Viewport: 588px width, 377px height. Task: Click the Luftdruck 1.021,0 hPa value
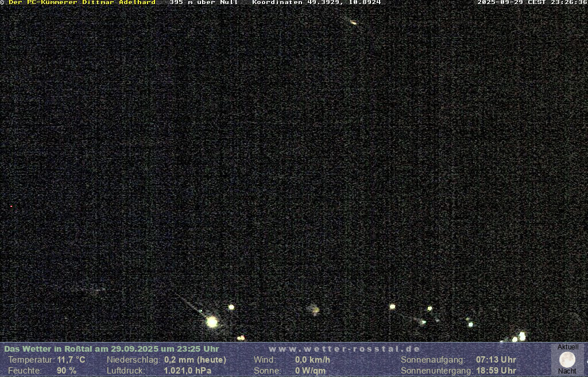(x=183, y=371)
